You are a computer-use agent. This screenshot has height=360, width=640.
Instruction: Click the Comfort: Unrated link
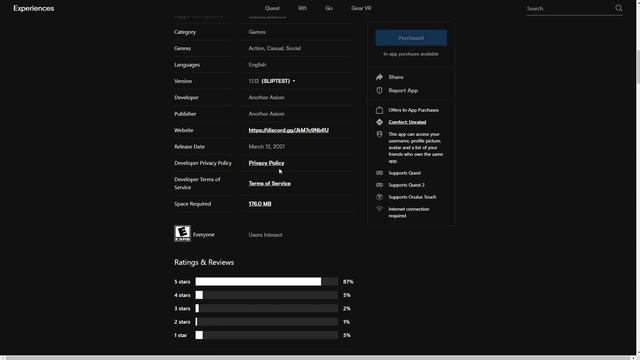tap(407, 122)
